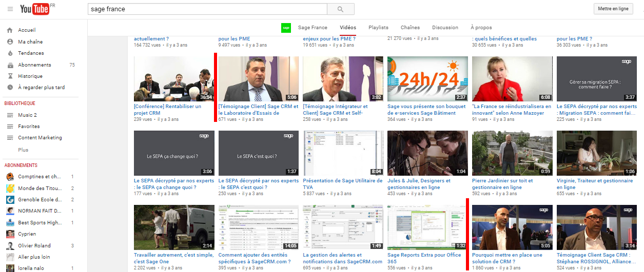The width and height of the screenshot is (644, 272).
Task: Click the Grenoble Ecole channel avatar
Action: [x=10, y=200]
